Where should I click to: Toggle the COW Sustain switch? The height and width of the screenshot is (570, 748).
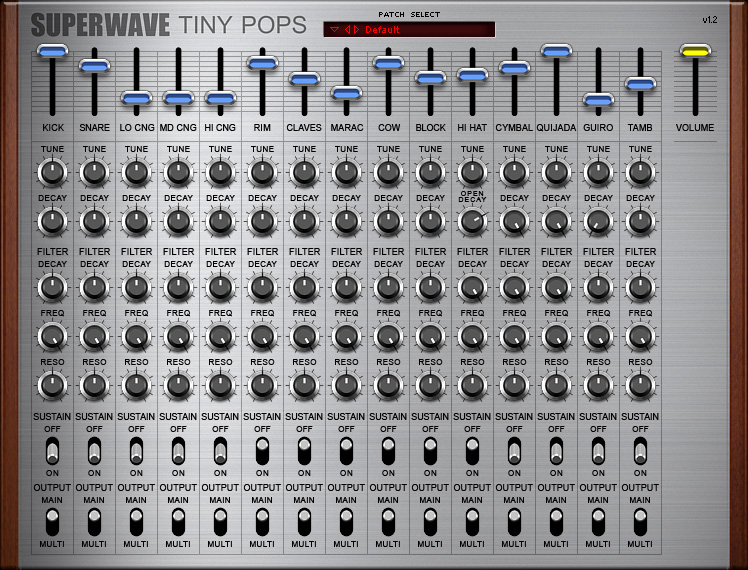388,451
